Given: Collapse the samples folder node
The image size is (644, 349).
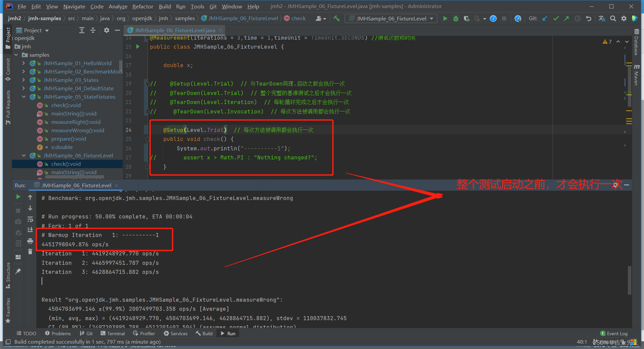Looking at the screenshot, I should pos(16,55).
